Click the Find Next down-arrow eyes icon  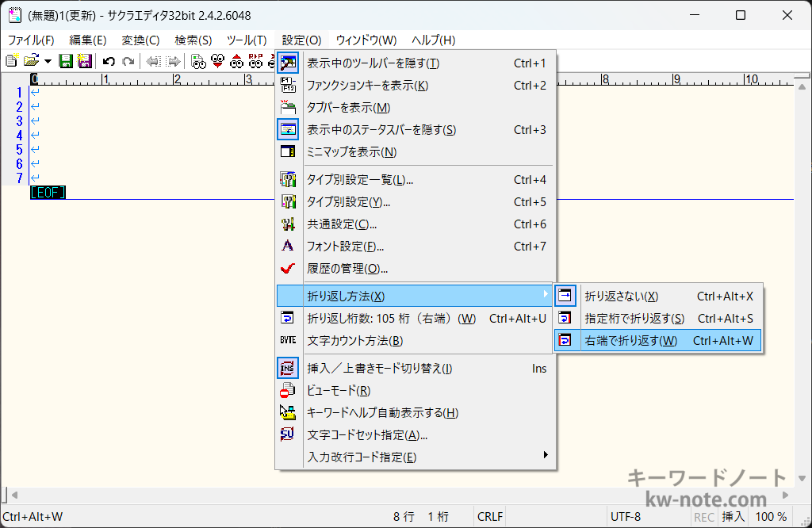(x=217, y=61)
